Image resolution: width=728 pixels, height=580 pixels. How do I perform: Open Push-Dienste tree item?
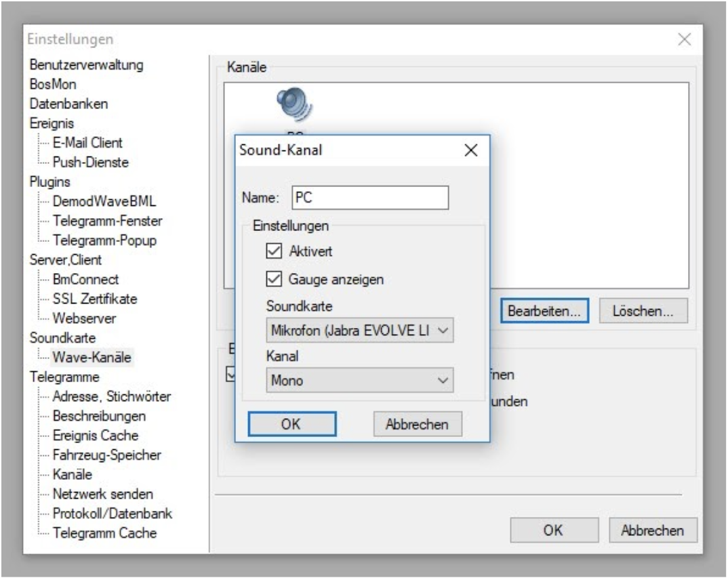(x=90, y=162)
